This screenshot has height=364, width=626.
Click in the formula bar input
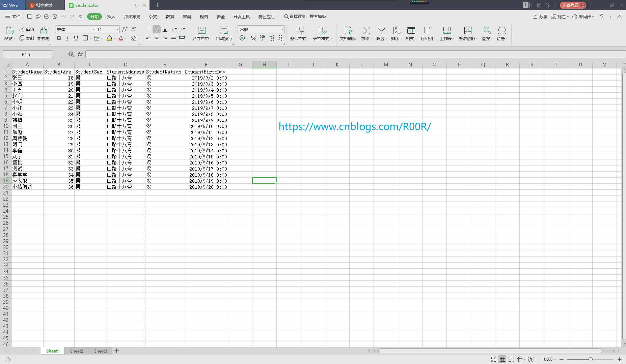click(355, 54)
